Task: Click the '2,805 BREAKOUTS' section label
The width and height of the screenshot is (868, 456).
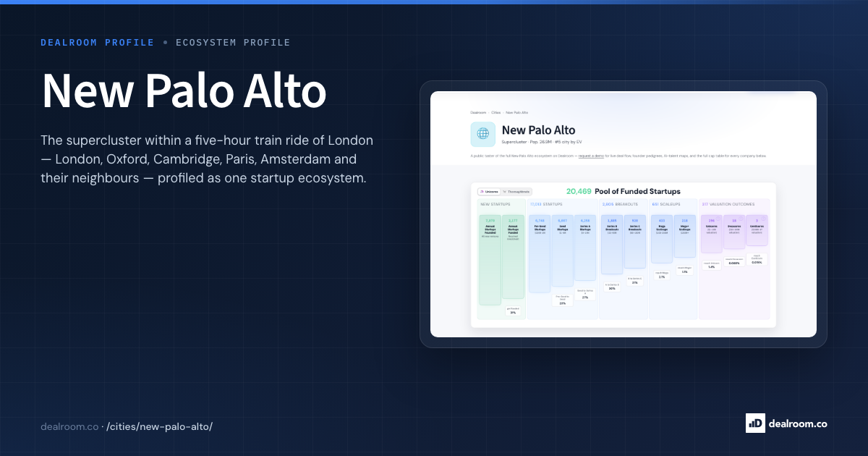Action: pos(620,204)
